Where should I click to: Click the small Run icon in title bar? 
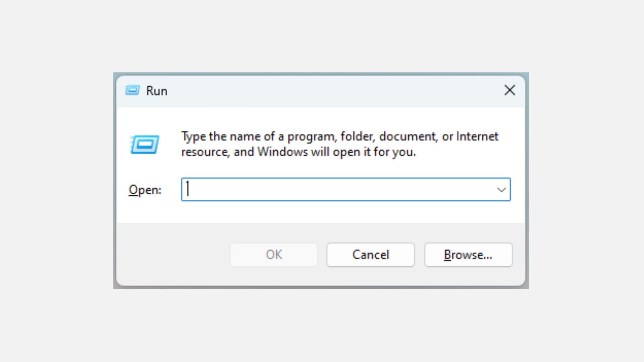(x=132, y=90)
